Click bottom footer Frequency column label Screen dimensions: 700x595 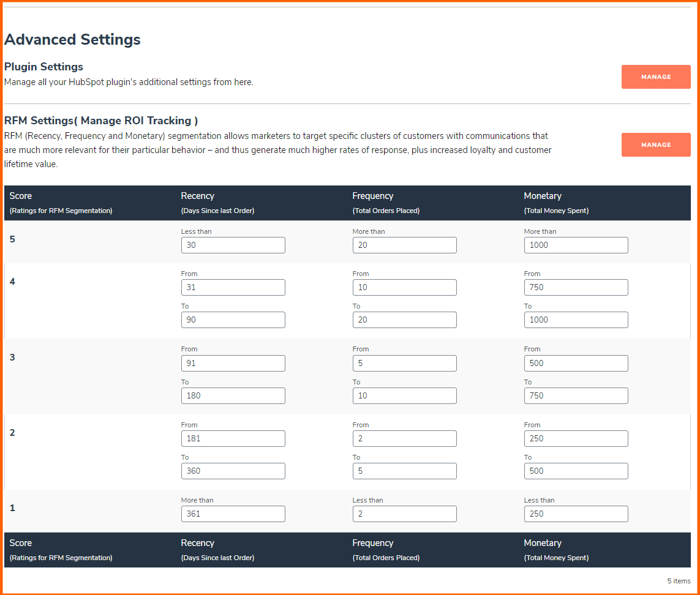pyautogui.click(x=373, y=543)
